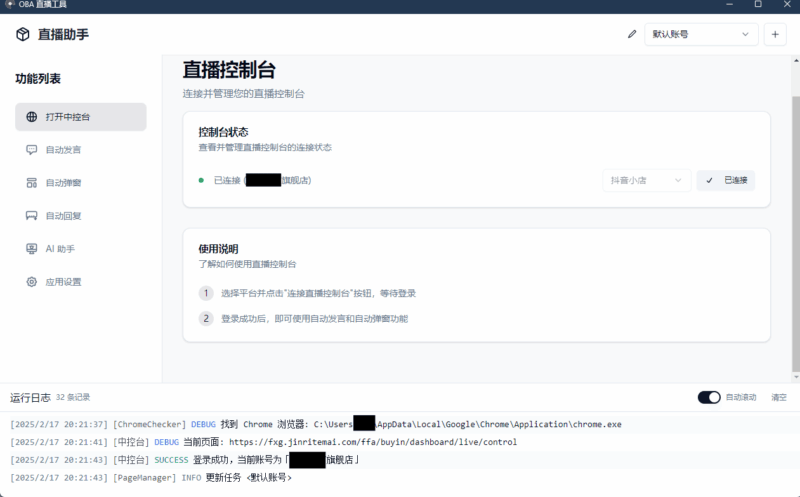Click the scrollbar up arrow
800x497 pixels.
pos(796,60)
